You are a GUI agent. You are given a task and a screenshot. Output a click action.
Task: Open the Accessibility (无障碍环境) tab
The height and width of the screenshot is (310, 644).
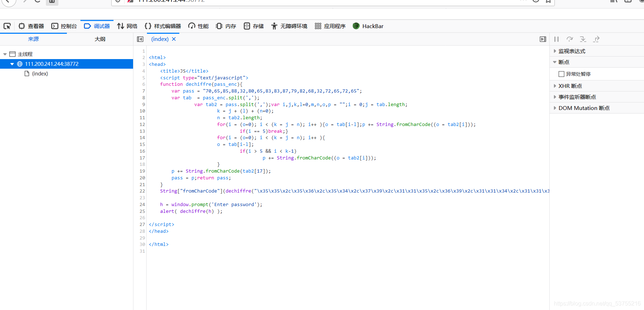(289, 26)
